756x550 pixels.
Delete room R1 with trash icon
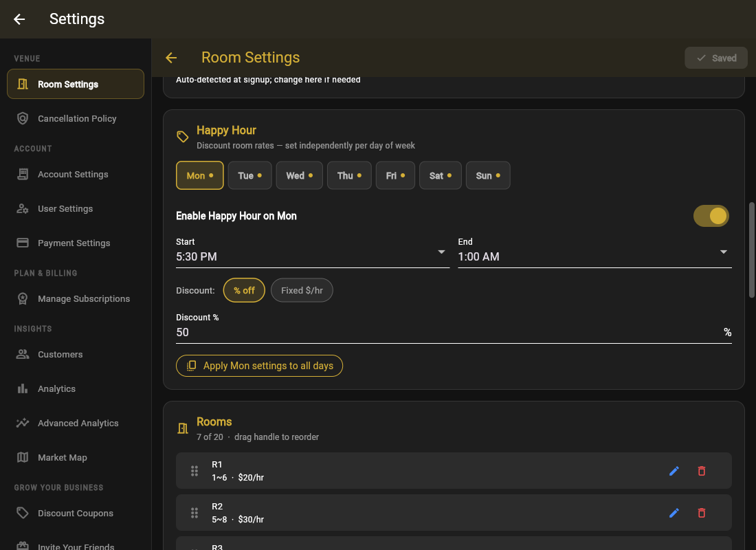702,471
